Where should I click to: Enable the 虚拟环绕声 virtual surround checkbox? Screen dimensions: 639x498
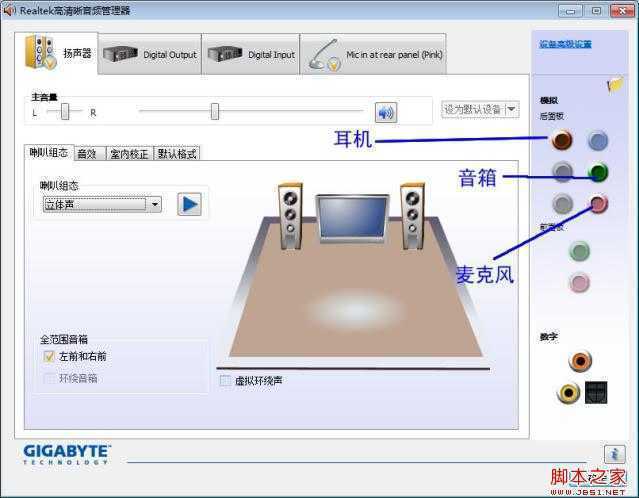(225, 381)
